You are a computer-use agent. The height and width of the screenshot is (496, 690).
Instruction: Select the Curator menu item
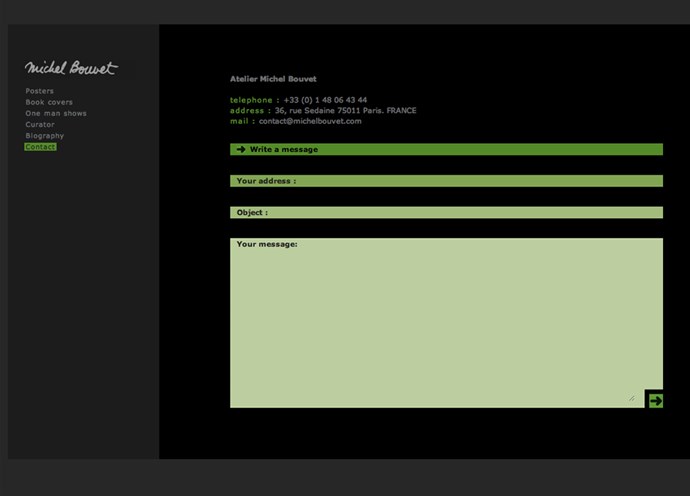coord(40,125)
